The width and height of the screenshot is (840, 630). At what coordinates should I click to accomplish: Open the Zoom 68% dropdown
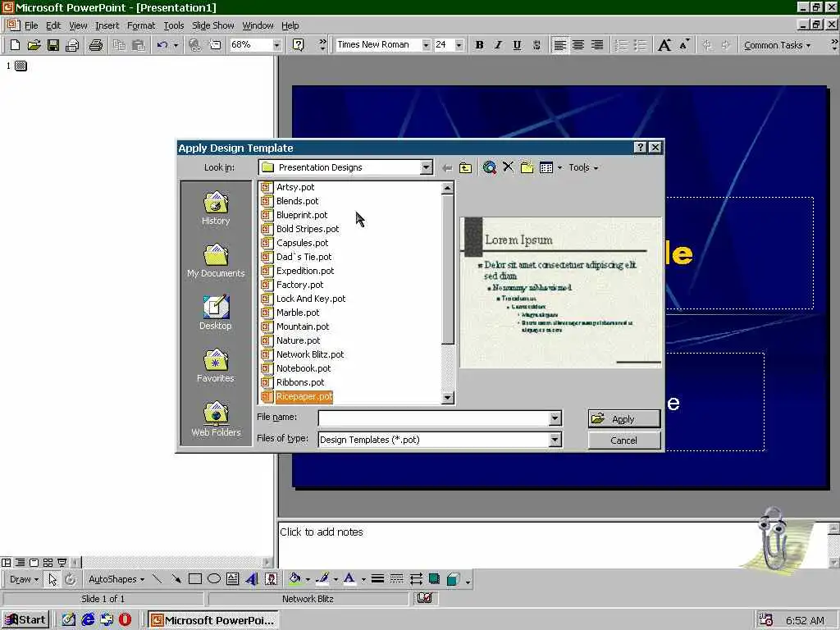(276, 45)
